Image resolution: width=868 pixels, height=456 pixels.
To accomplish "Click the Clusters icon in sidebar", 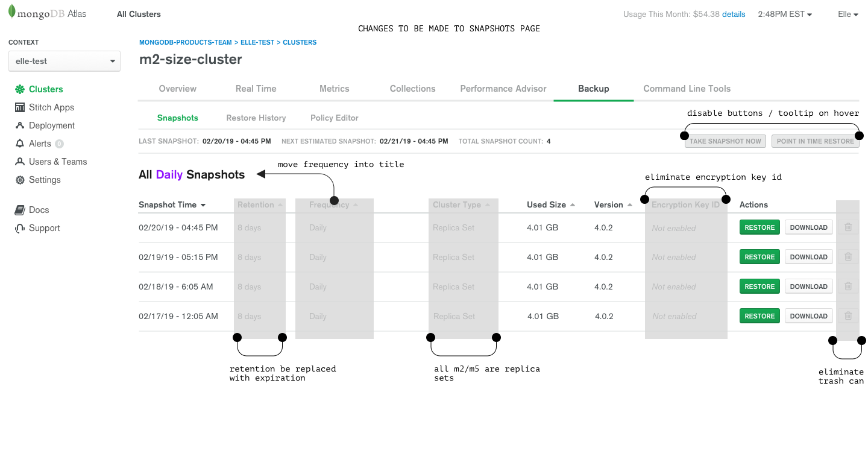I will 20,89.
